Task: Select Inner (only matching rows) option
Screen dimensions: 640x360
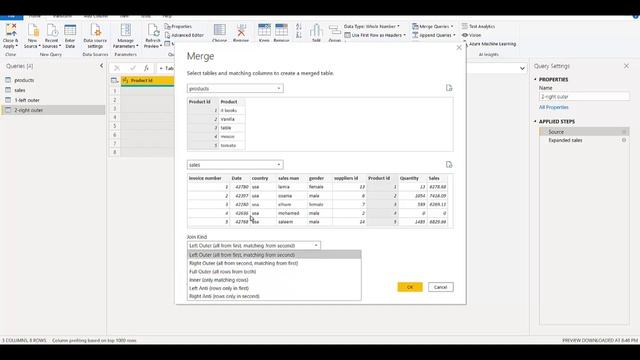Action: click(274, 280)
